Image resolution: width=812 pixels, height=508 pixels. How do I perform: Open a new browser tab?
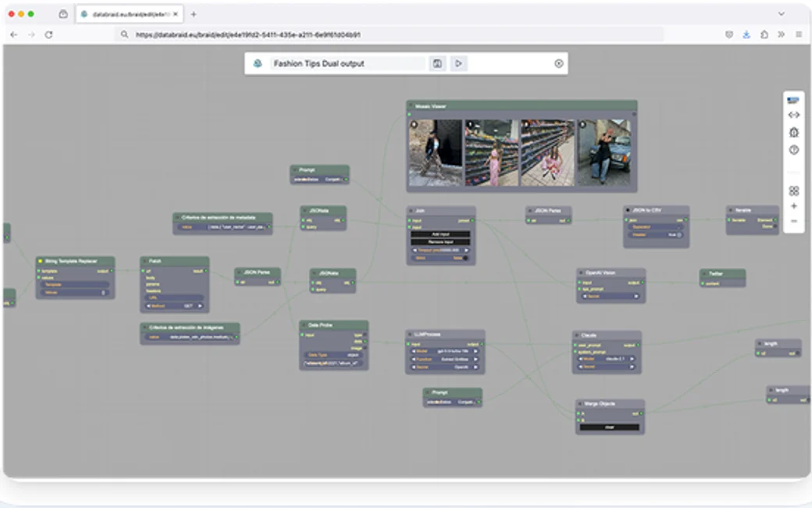[x=193, y=15]
